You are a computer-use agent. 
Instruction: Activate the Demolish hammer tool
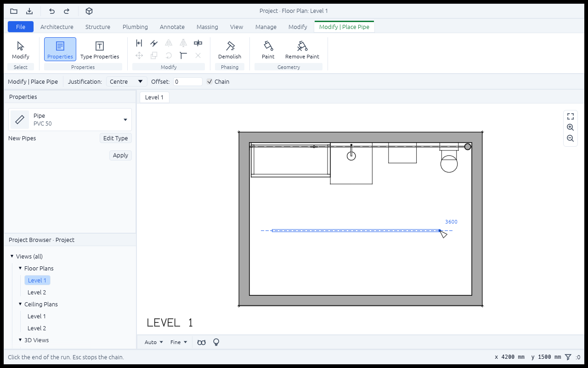[230, 50]
